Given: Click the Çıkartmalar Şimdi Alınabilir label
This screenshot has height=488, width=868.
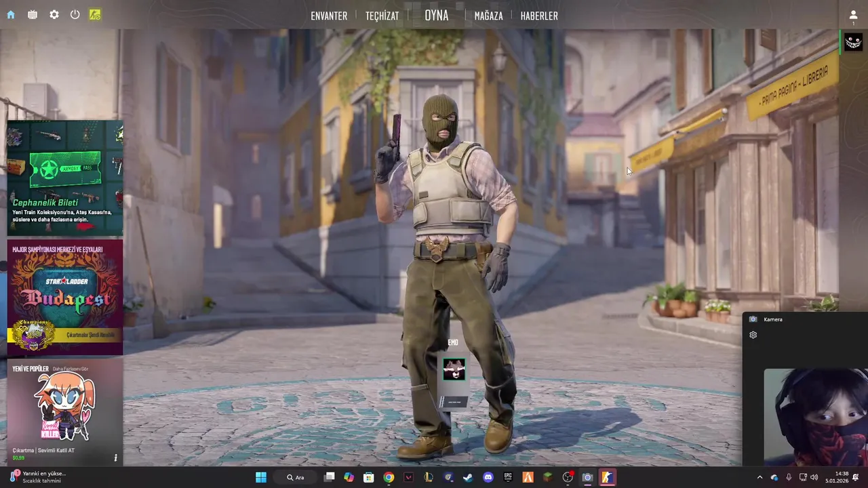Looking at the screenshot, I should [90, 335].
